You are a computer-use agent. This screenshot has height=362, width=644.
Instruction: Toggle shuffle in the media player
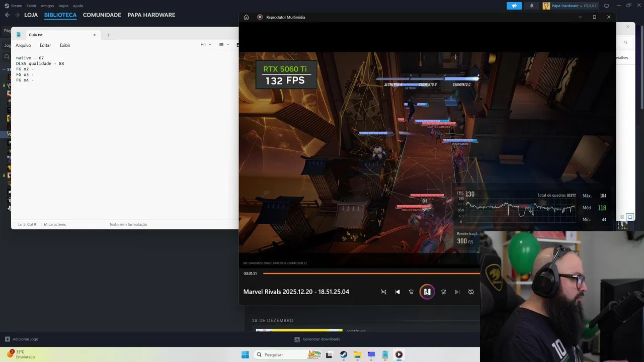point(383,292)
